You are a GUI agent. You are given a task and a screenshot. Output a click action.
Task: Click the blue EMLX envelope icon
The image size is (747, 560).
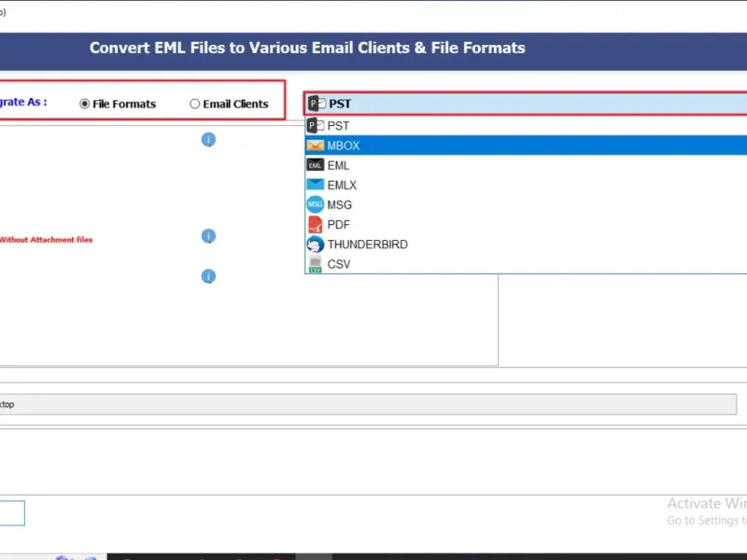pyautogui.click(x=315, y=185)
